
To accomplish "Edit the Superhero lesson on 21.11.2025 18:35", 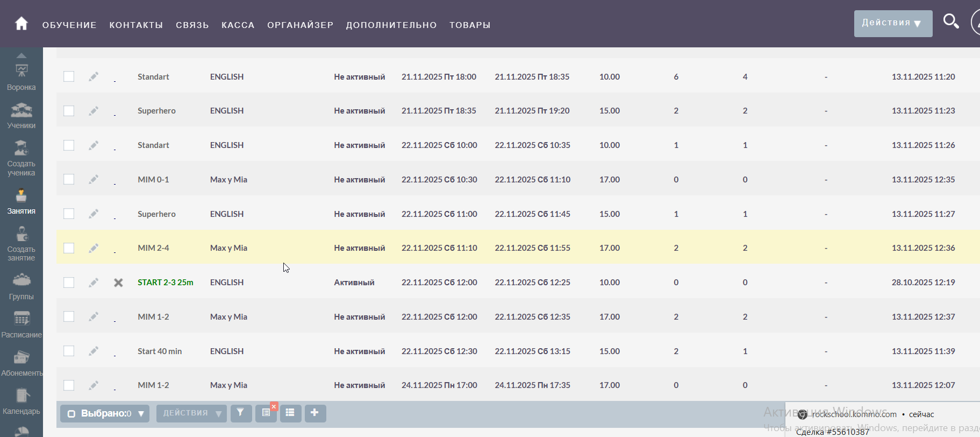I will [x=94, y=111].
